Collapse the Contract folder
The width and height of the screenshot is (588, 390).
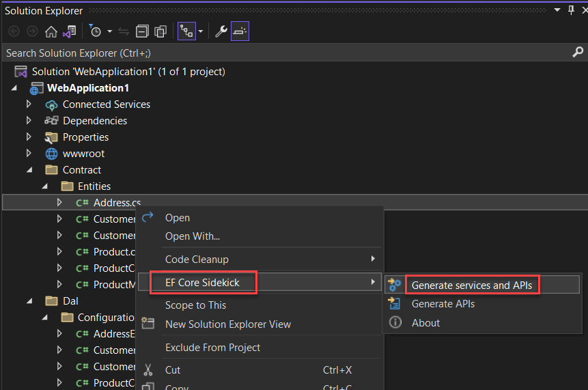(29, 170)
